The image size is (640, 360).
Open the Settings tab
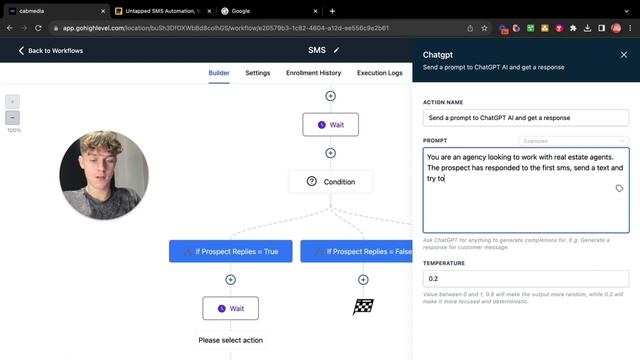pyautogui.click(x=258, y=73)
